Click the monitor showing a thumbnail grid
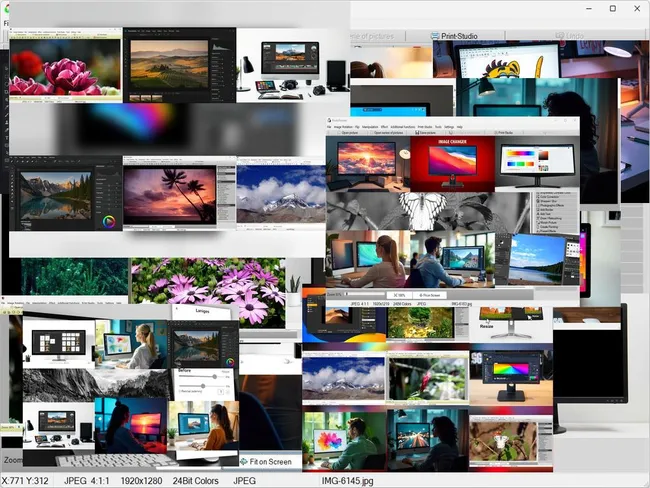This screenshot has width=650, height=488. [x=59, y=342]
